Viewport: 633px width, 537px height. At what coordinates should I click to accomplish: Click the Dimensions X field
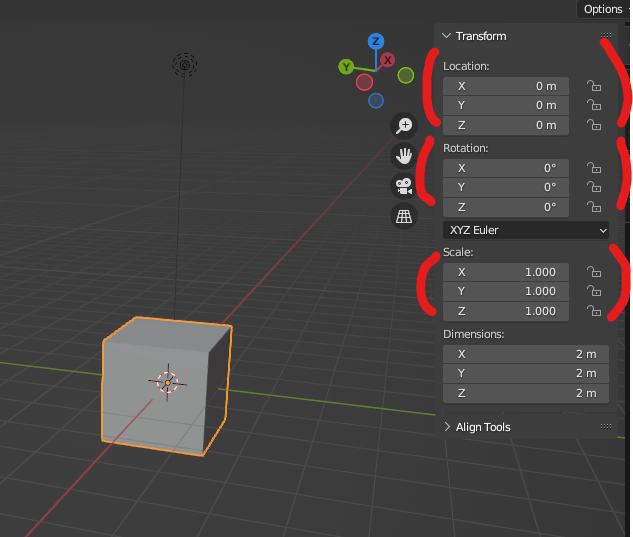(x=526, y=354)
